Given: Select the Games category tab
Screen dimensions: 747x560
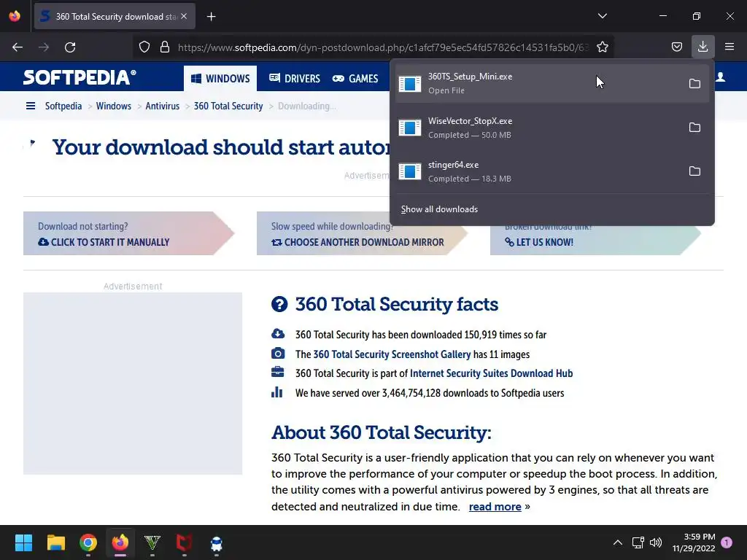Looking at the screenshot, I should [355, 78].
